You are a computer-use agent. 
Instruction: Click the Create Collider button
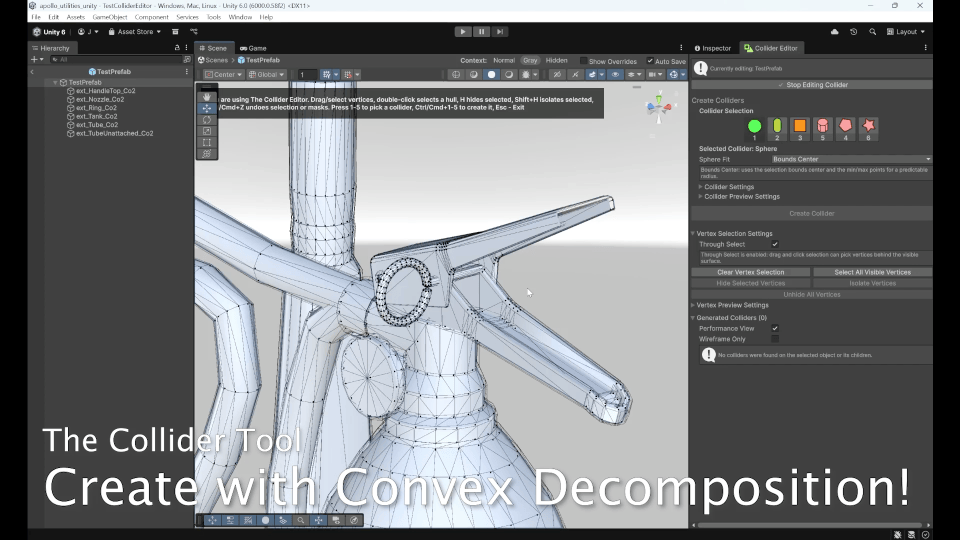[x=812, y=214]
